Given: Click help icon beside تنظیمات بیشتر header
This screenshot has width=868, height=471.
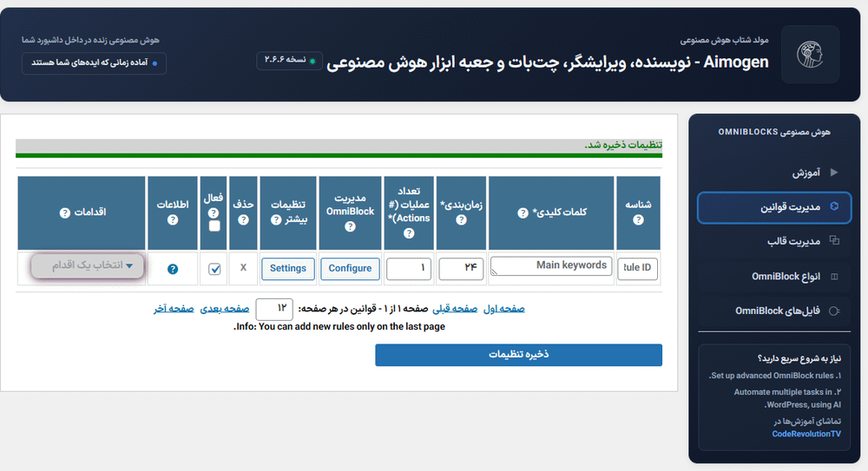Looking at the screenshot, I should (276, 219).
